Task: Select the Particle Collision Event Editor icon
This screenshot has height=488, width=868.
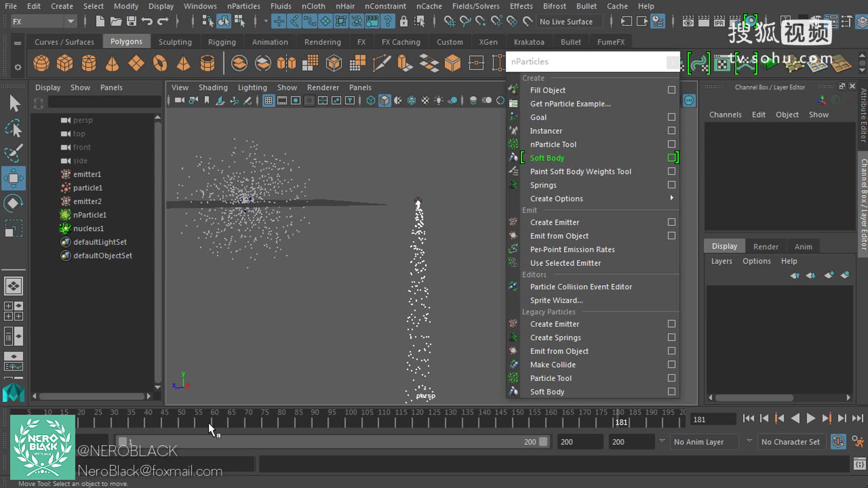Action: 513,286
